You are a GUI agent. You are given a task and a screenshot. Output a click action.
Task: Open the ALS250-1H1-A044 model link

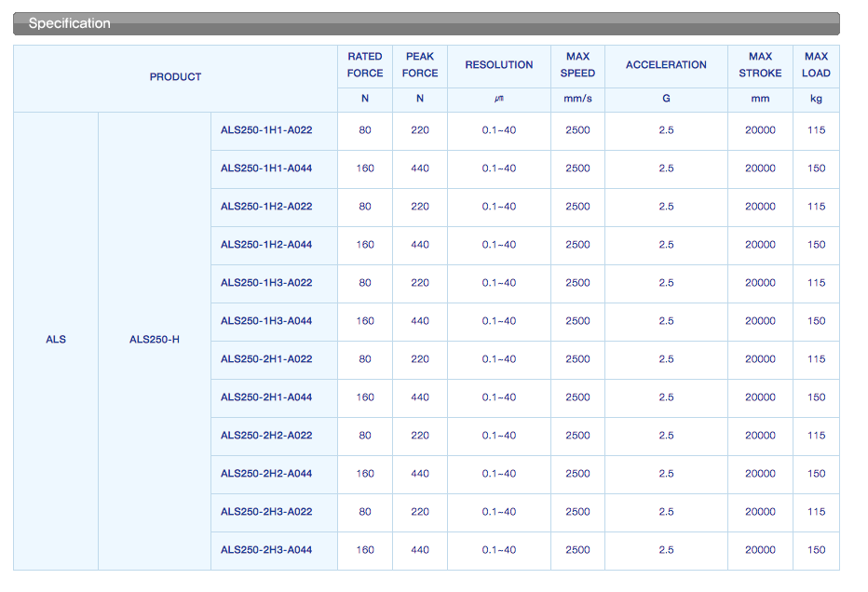tap(266, 168)
